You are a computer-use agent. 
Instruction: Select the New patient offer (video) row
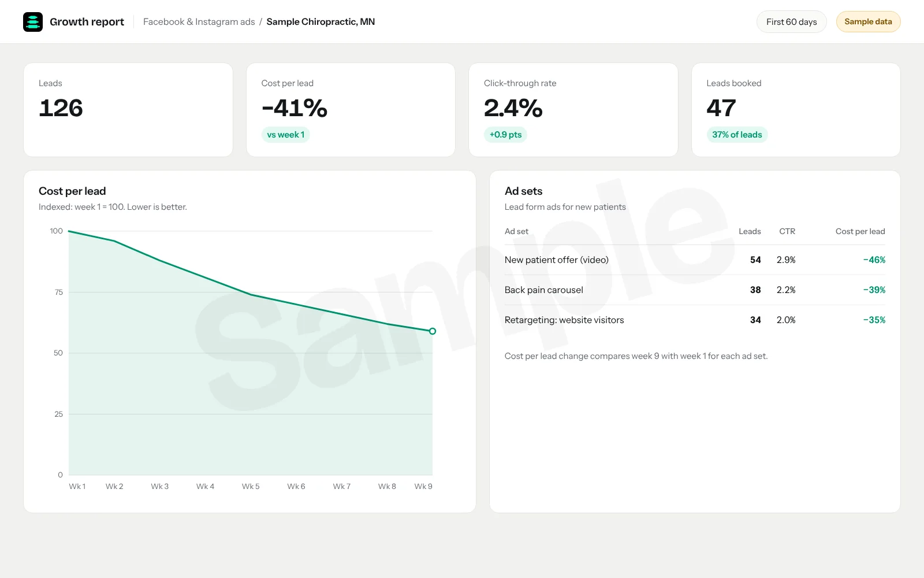695,260
